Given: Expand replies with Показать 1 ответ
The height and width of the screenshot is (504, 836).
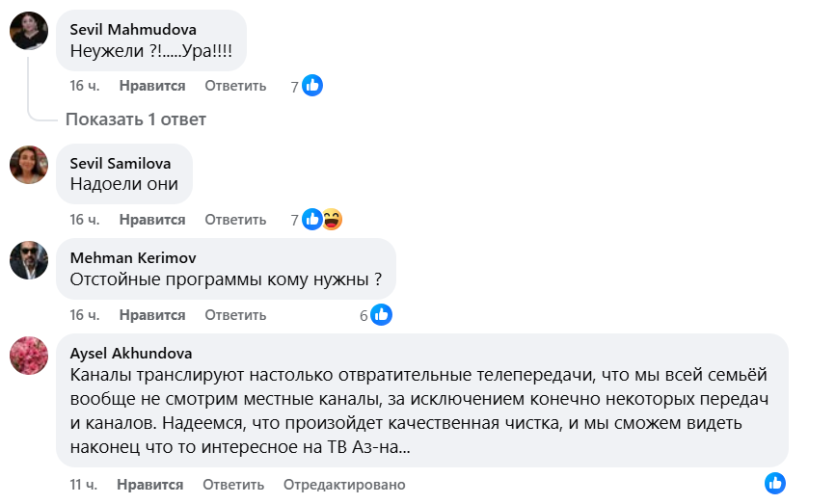Looking at the screenshot, I should (x=136, y=119).
